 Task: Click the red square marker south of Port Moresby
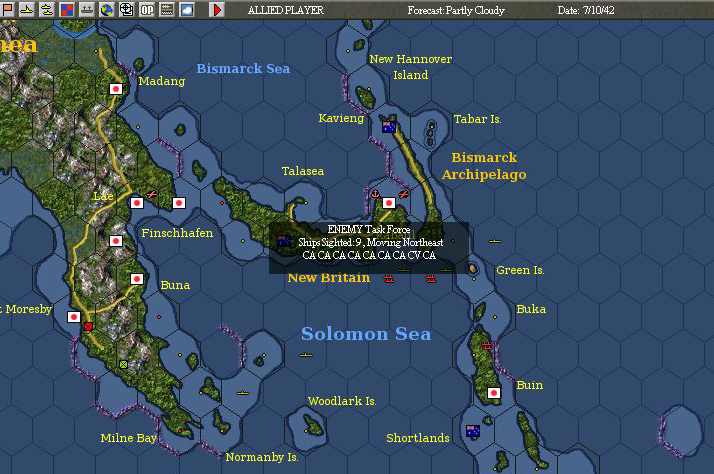88,326
